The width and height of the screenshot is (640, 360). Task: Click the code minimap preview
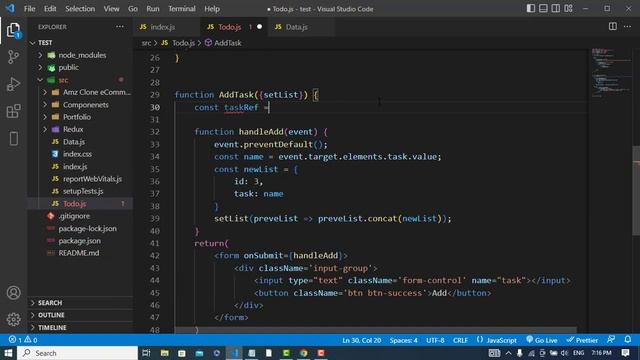[610, 73]
